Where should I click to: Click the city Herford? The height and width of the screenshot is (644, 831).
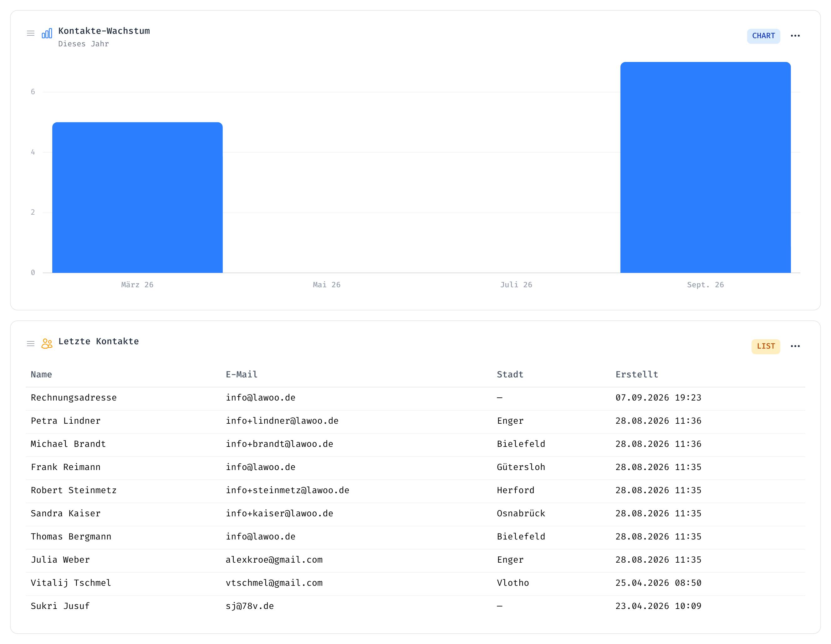516,490
